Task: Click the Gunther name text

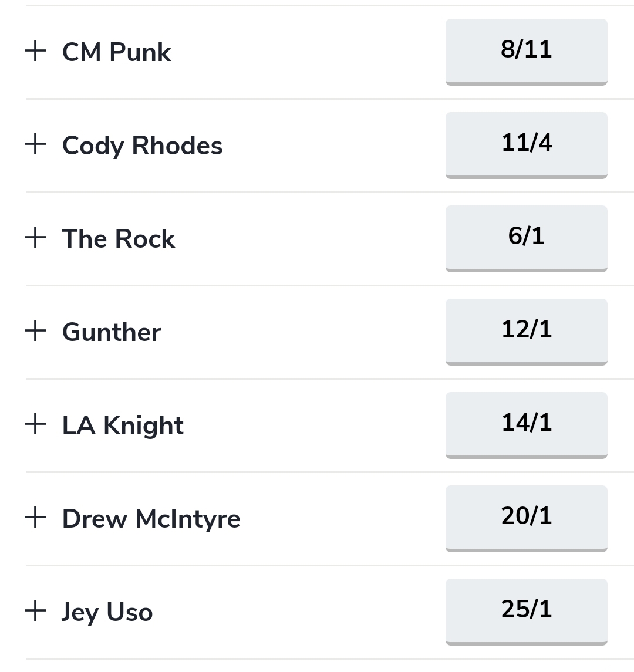Action: [112, 332]
